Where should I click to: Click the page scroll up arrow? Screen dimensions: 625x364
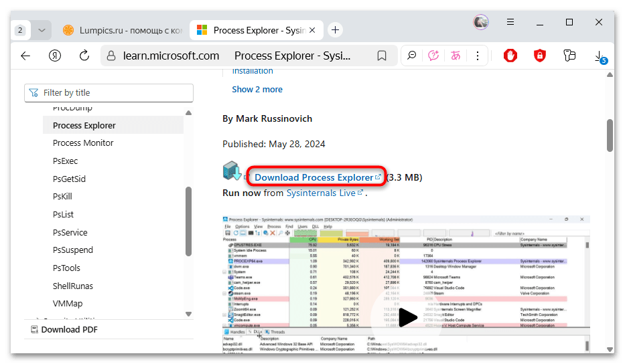tap(610, 75)
